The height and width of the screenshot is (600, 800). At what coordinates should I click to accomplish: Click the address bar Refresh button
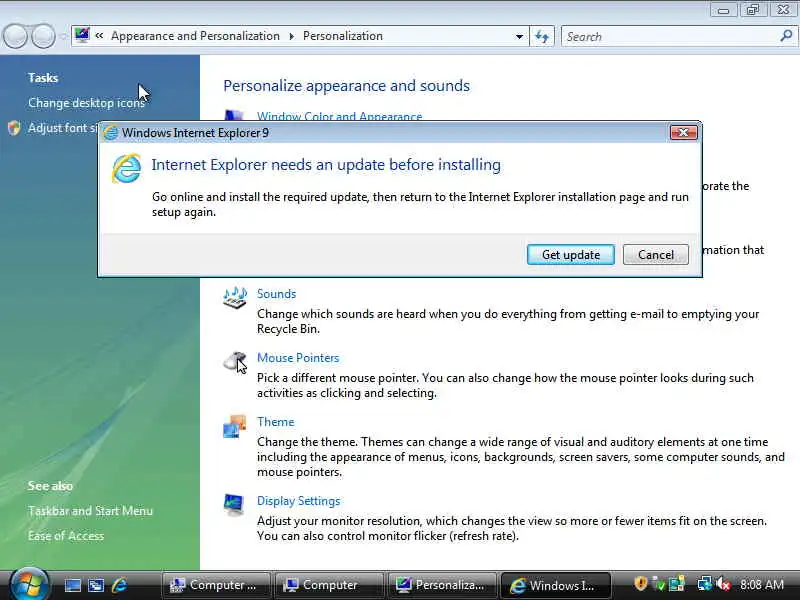coord(542,36)
